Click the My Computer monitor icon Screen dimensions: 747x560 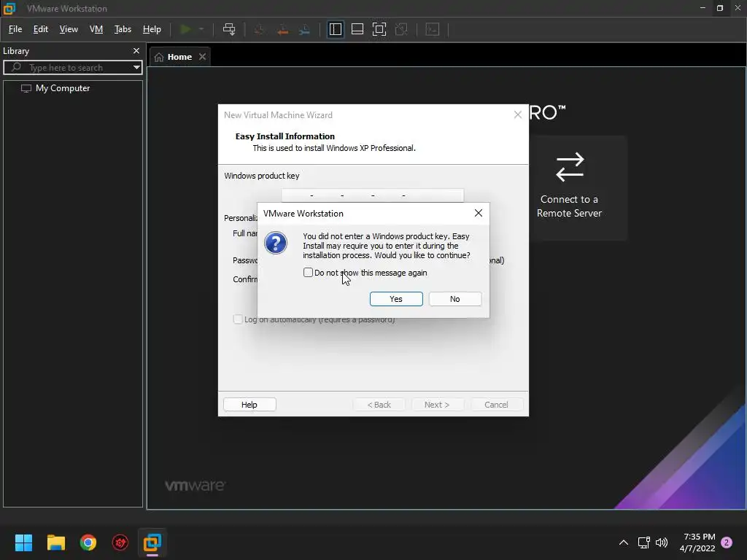click(x=26, y=88)
